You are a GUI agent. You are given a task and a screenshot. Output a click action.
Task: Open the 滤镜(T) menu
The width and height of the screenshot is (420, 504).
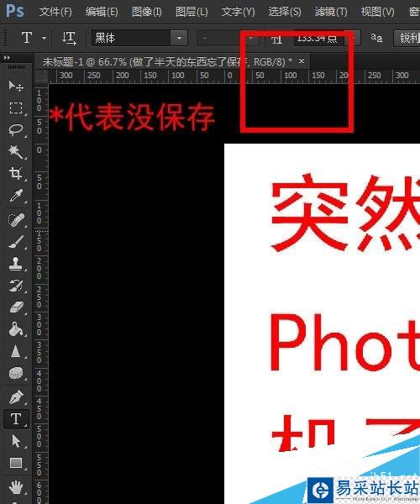tap(331, 12)
